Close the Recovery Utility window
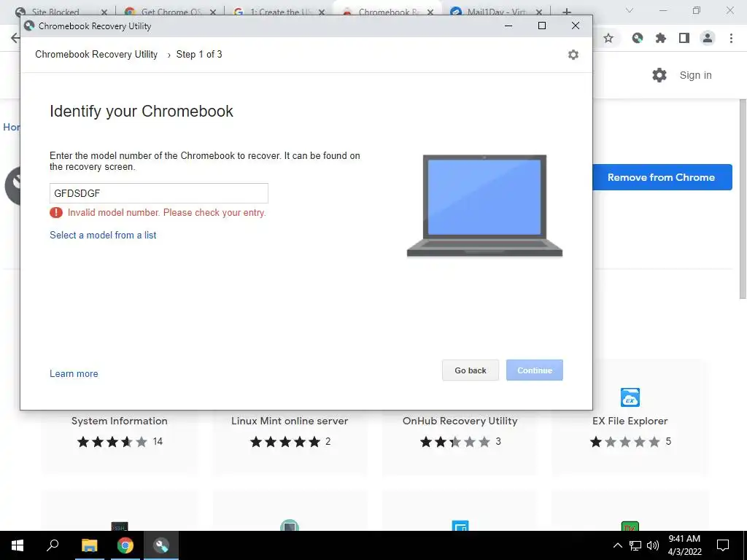Viewport: 747px width, 560px height. tap(576, 26)
